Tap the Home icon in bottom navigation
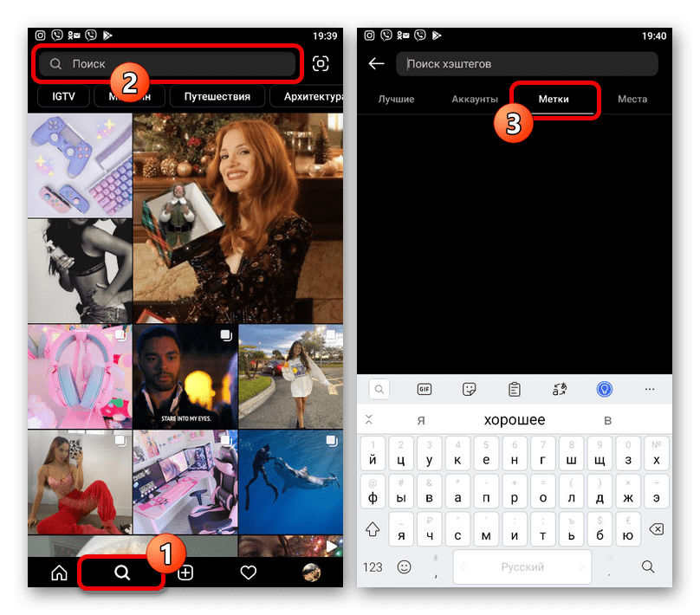 click(59, 573)
